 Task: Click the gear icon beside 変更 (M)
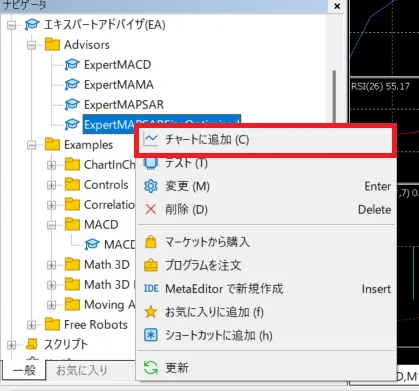tap(150, 186)
